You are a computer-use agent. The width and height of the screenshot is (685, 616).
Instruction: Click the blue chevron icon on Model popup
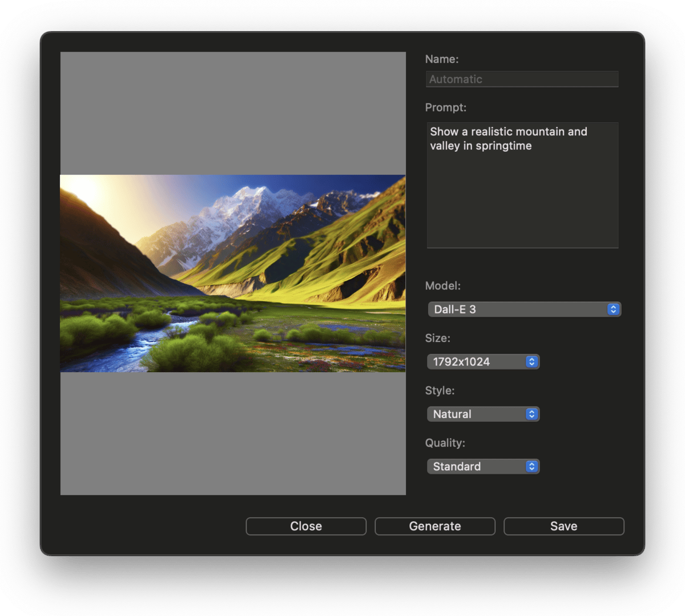(x=613, y=309)
